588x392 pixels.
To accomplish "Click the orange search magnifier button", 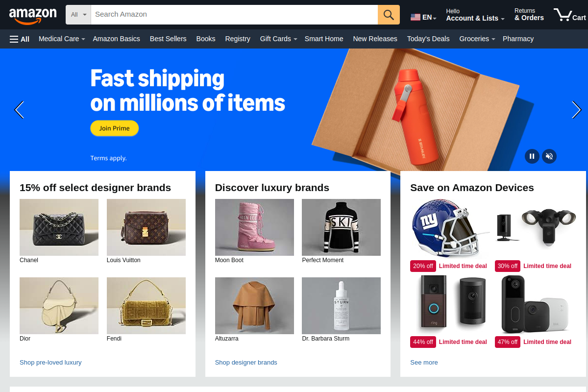I will (389, 15).
